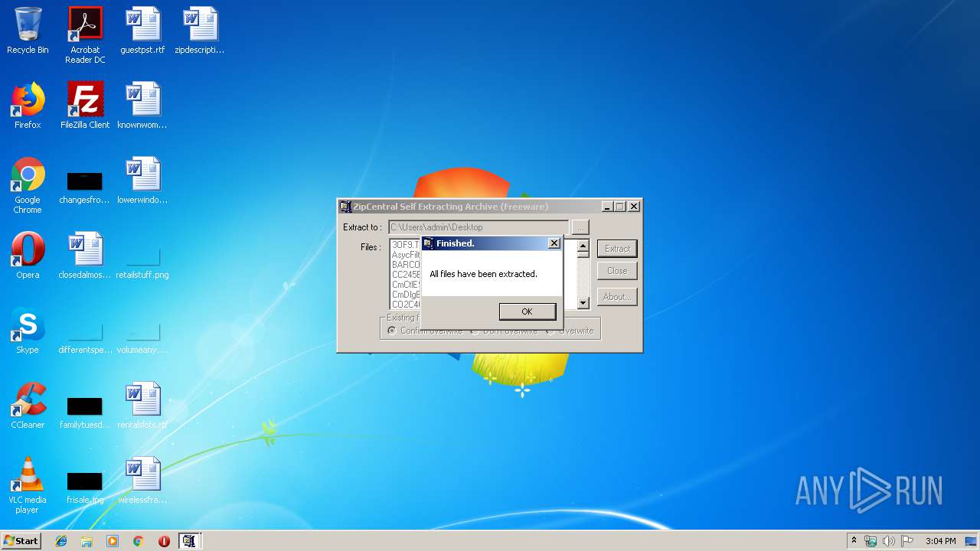Select lowerwindo... desktop document
This screenshot has width=980, height=551.
pos(142,181)
